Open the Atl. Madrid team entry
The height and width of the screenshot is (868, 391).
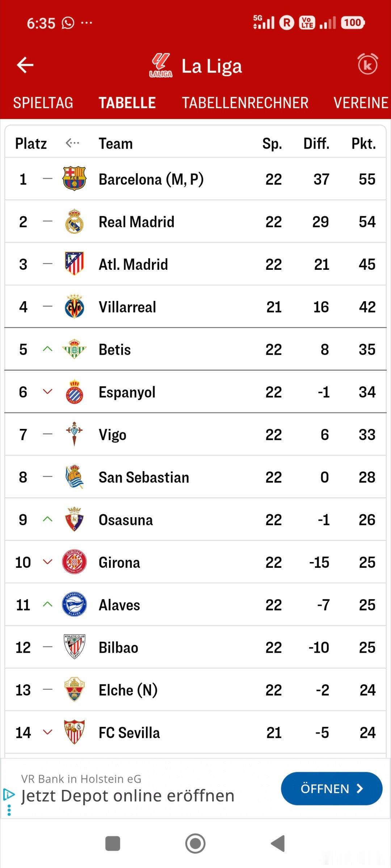[x=133, y=264]
